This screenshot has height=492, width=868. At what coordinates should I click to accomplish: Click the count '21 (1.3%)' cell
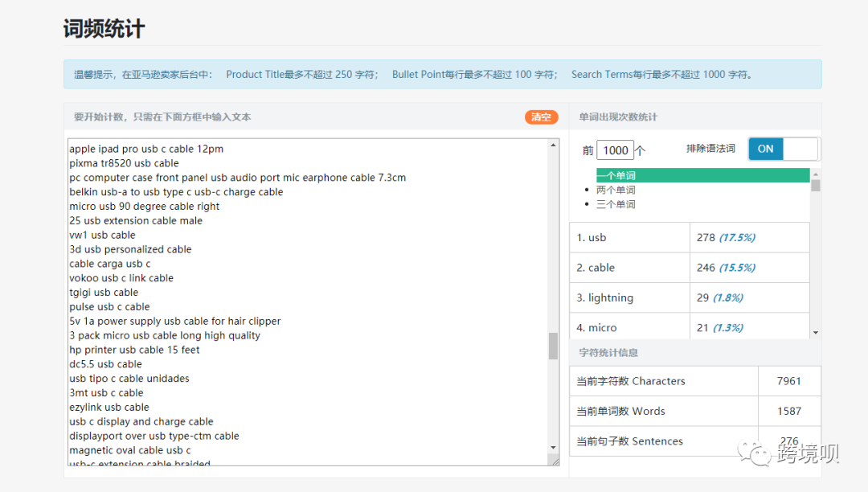750,326
